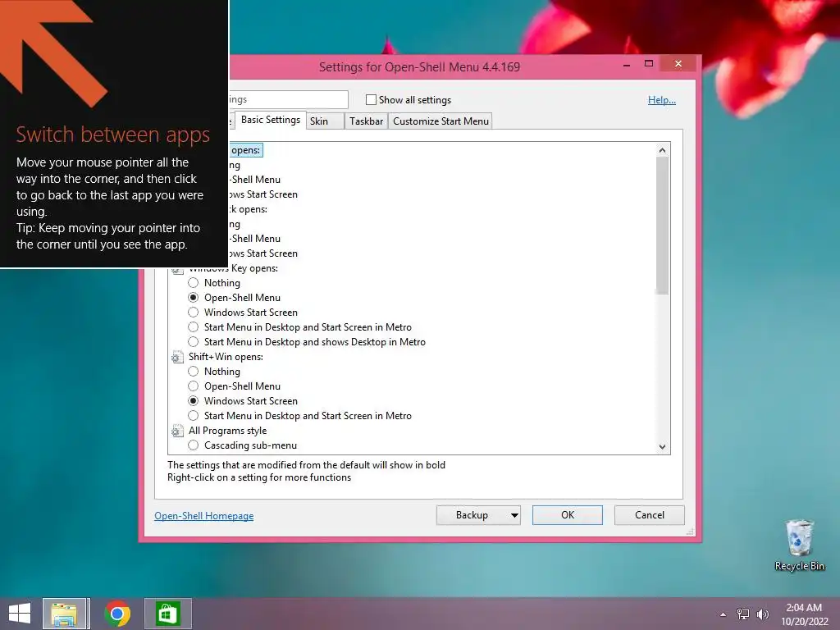
Task: Click the Cancel button
Action: [650, 515]
